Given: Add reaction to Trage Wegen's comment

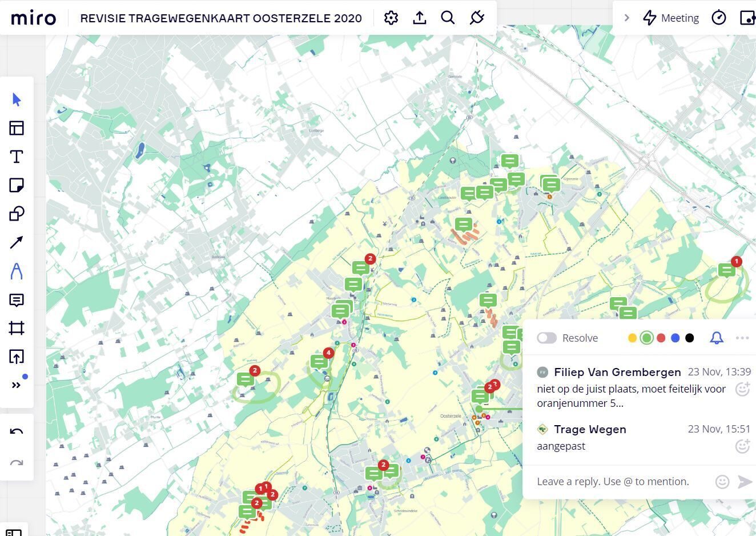Looking at the screenshot, I should [x=742, y=446].
